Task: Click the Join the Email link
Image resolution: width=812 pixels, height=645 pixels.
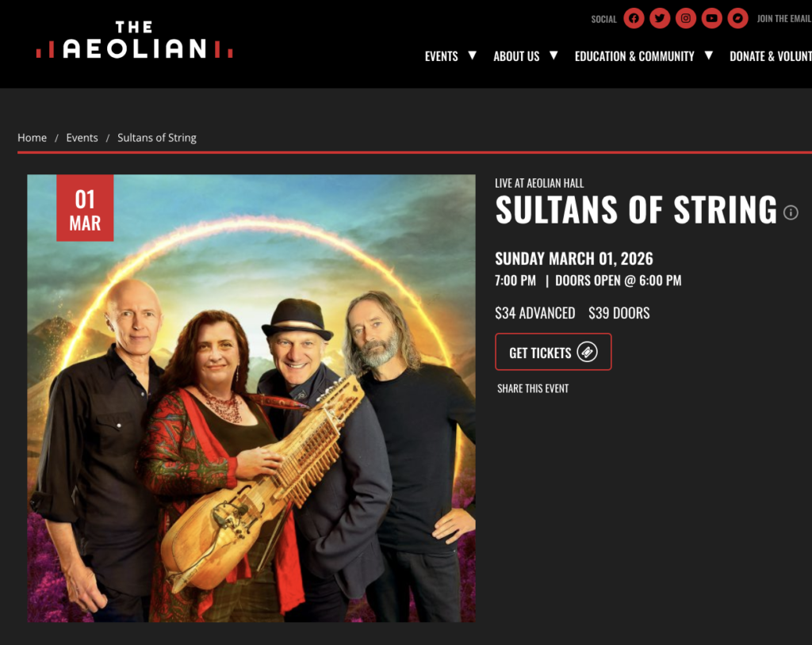Action: (x=784, y=19)
